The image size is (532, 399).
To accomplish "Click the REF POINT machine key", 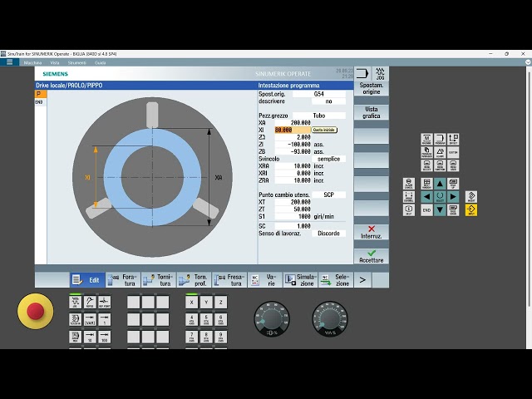I will (x=104, y=302).
